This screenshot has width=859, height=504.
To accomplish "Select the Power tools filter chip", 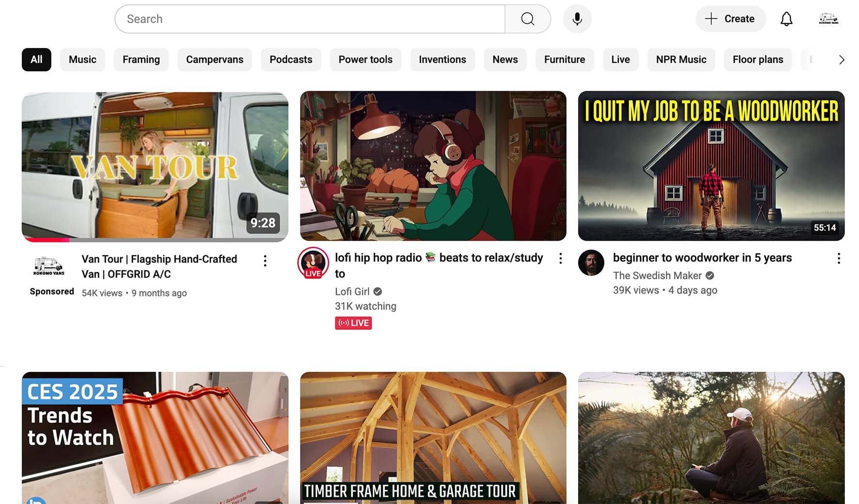I will coord(366,60).
